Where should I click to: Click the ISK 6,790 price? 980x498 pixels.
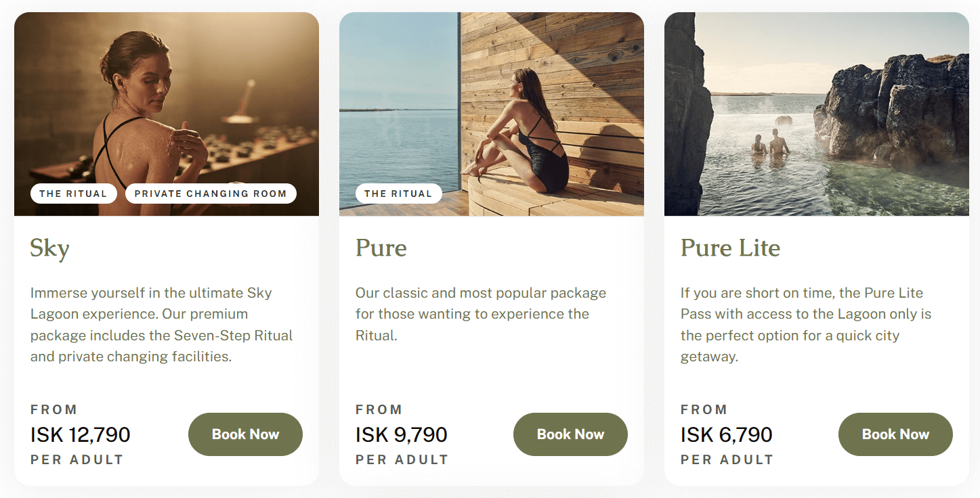tap(727, 434)
